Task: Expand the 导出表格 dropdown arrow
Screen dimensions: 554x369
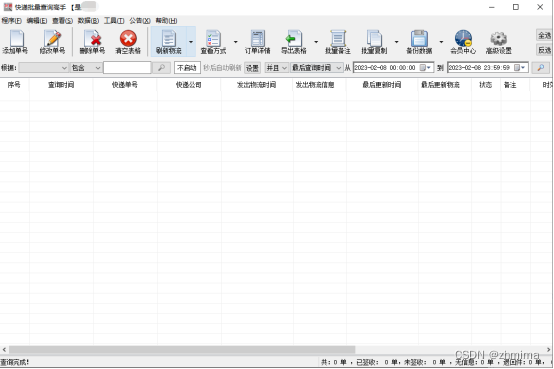Action: point(316,42)
